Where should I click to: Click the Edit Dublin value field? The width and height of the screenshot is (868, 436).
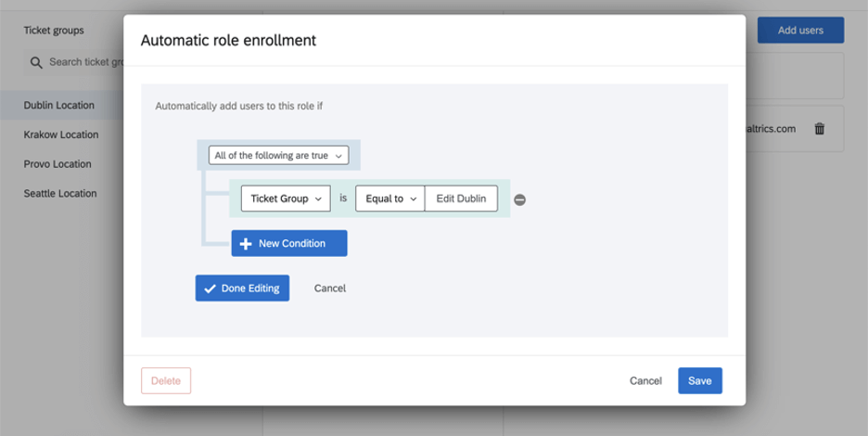click(461, 199)
